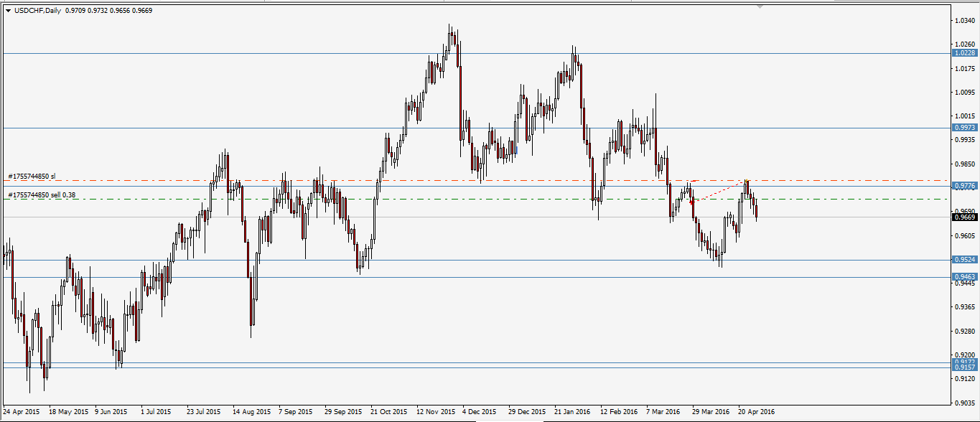Click the USDCHF,Daily chart title text
Viewport: 980px width, 422px height.
(37, 11)
